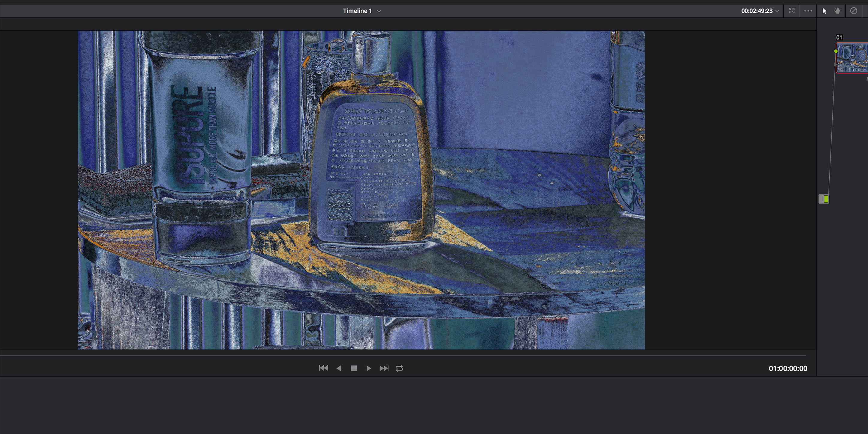This screenshot has width=868, height=434.
Task: Play the clip forward
Action: (369, 368)
